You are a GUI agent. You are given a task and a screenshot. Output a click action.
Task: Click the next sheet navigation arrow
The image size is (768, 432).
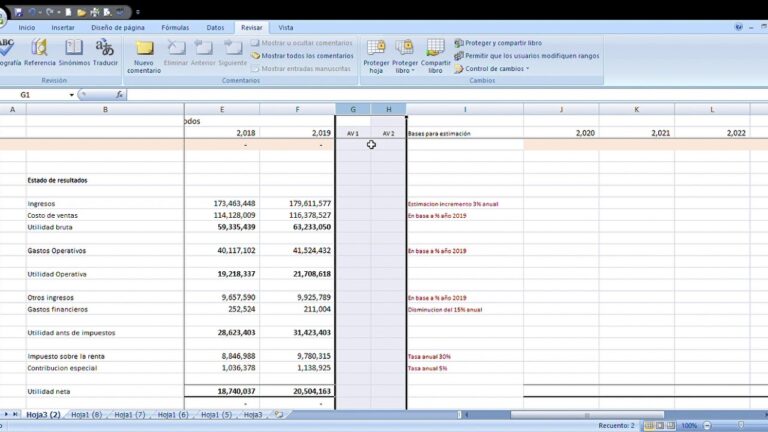click(x=6, y=414)
